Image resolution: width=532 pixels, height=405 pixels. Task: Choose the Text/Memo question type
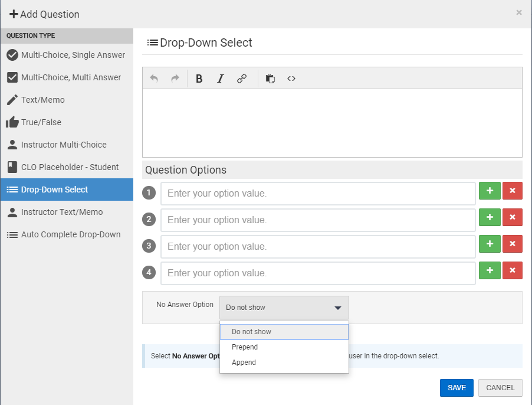(x=67, y=99)
